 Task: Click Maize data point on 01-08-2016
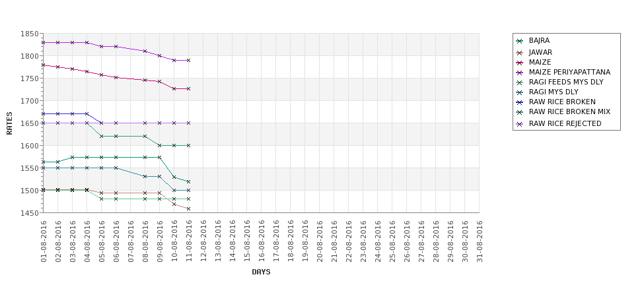coord(43,65)
